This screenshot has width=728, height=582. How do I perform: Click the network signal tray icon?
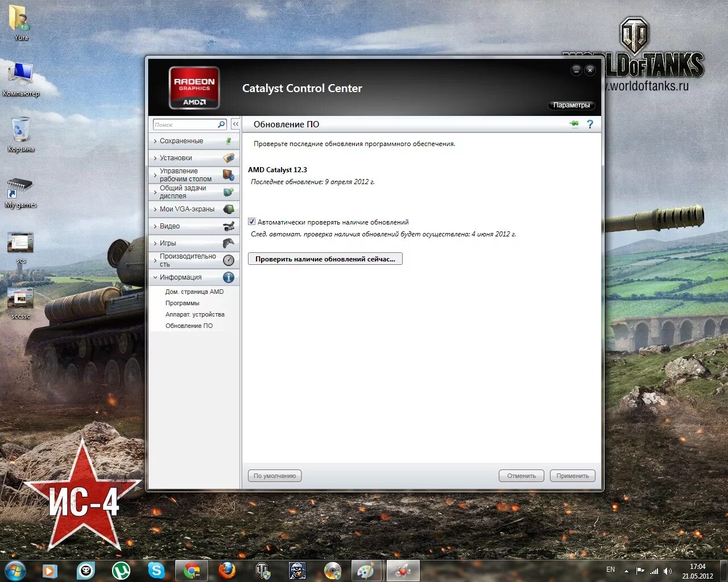point(654,571)
